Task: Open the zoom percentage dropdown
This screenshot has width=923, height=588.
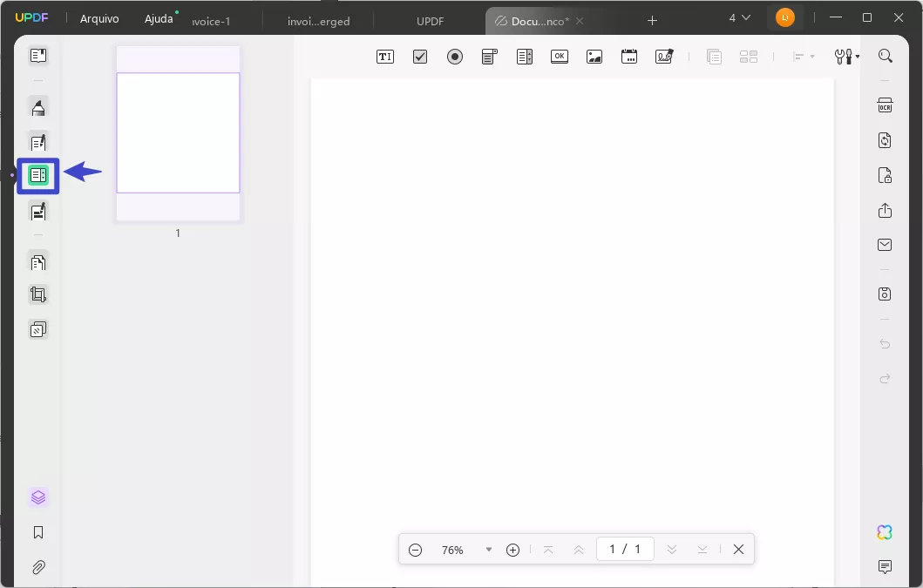Action: coord(488,550)
